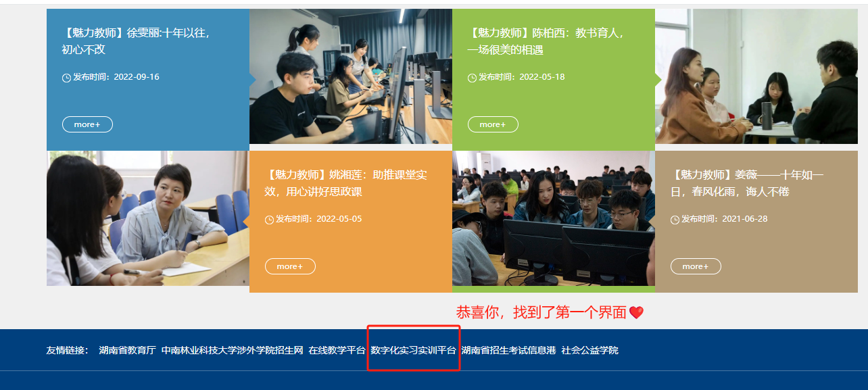Click the clock icon next to 2022-05-18

472,78
